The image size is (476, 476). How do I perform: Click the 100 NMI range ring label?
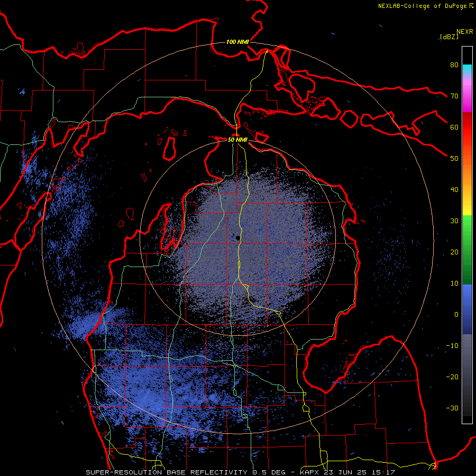[x=237, y=42]
